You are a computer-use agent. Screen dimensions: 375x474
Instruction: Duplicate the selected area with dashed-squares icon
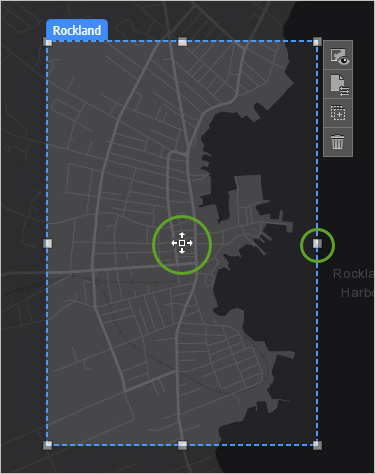point(338,113)
